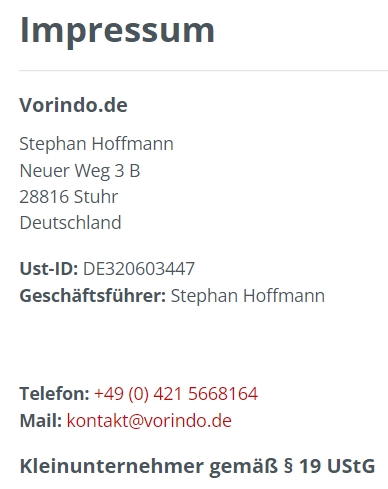Viewport: 388px width, 489px height.
Task: Click the Geschäftsführer label
Action: tap(93, 296)
